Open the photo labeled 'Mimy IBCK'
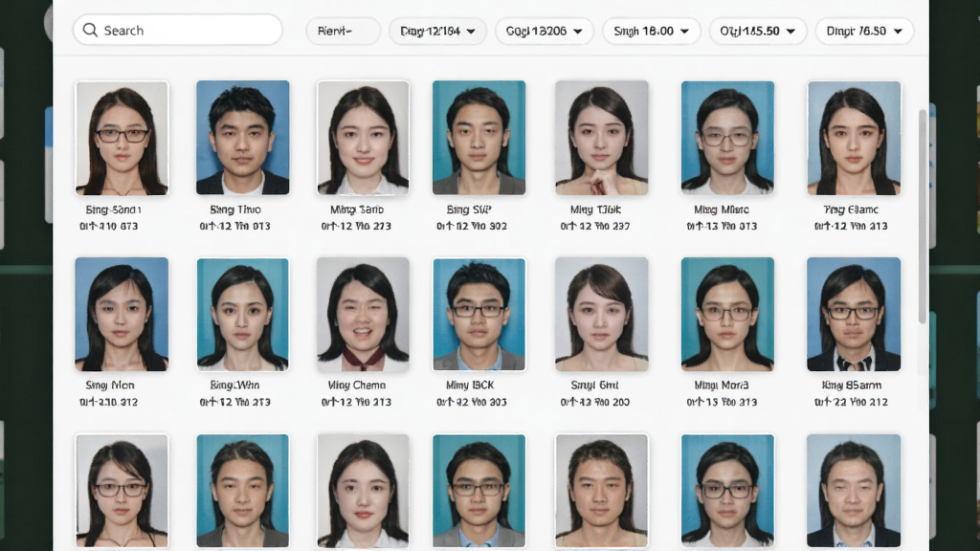This screenshot has height=551, width=980. tap(479, 314)
